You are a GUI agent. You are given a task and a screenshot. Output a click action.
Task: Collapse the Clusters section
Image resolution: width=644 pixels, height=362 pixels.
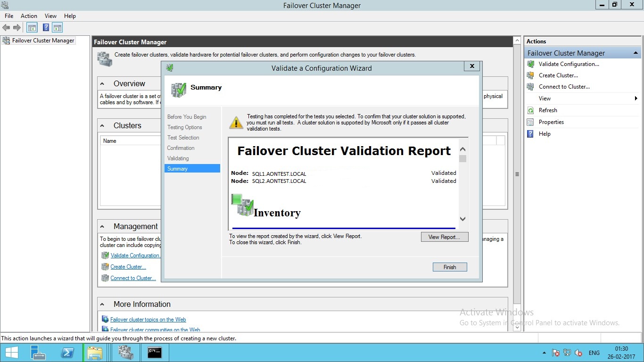(103, 126)
